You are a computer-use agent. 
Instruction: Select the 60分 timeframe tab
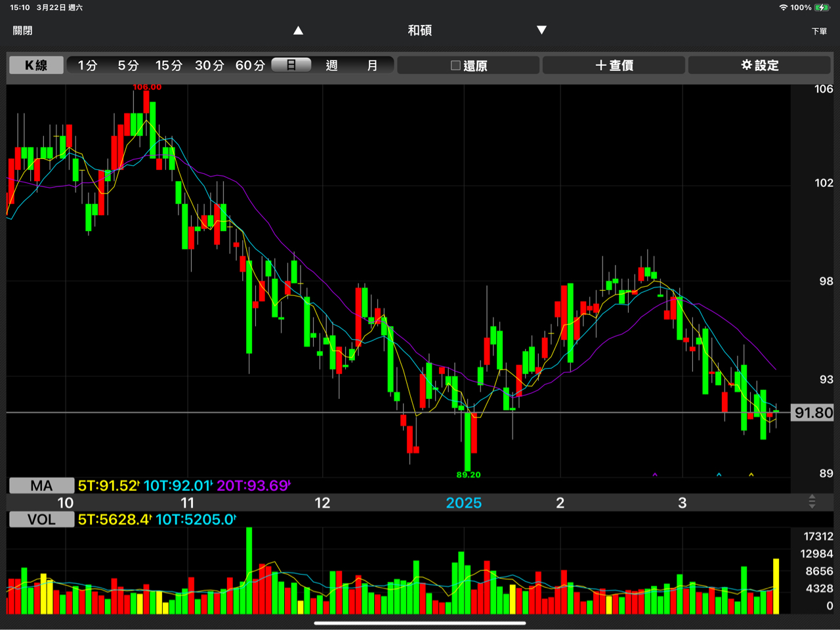pos(250,65)
